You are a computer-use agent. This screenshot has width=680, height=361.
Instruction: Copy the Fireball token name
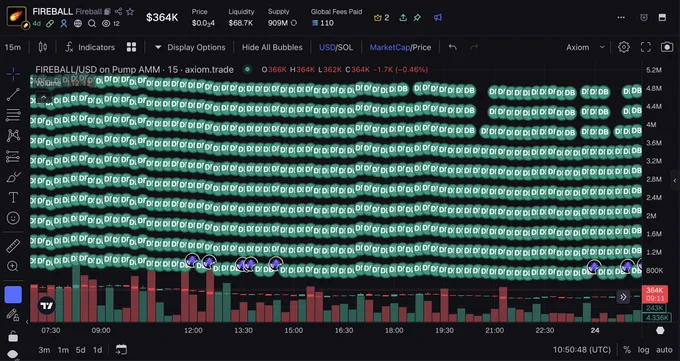[x=107, y=12]
